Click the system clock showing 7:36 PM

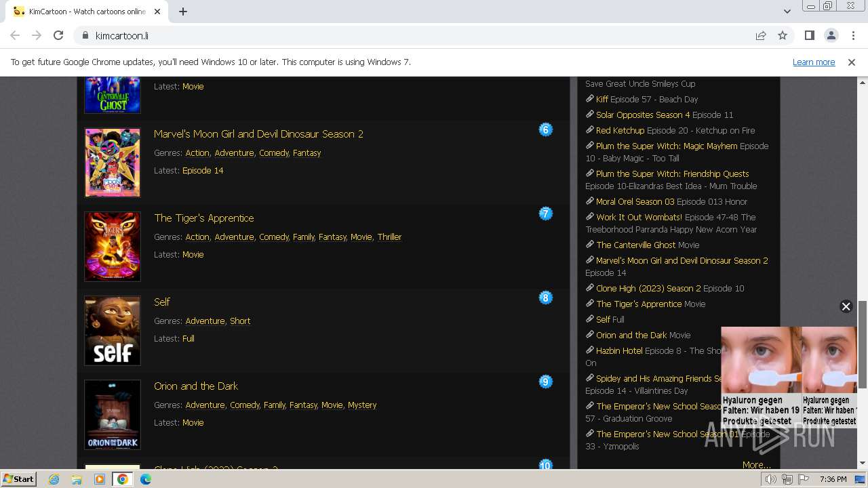click(833, 479)
